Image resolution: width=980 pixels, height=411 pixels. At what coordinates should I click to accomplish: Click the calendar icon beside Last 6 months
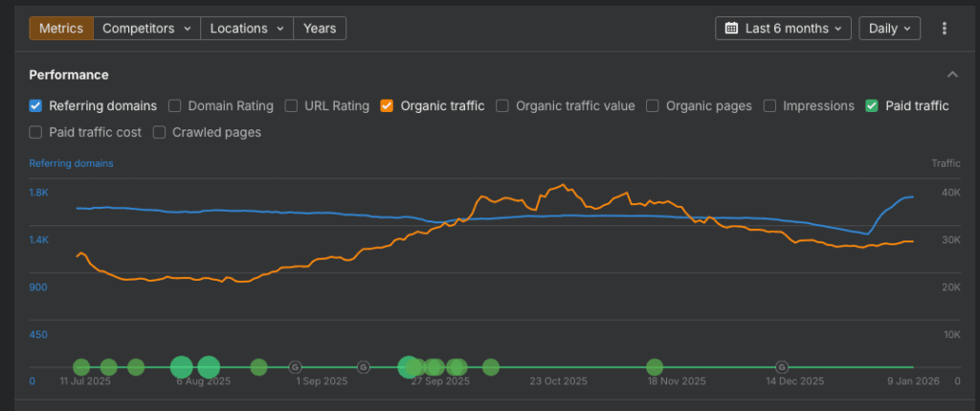[731, 29]
